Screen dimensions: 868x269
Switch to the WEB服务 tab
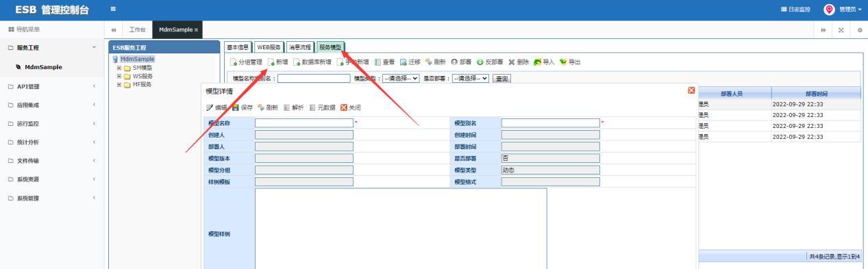pyautogui.click(x=269, y=47)
